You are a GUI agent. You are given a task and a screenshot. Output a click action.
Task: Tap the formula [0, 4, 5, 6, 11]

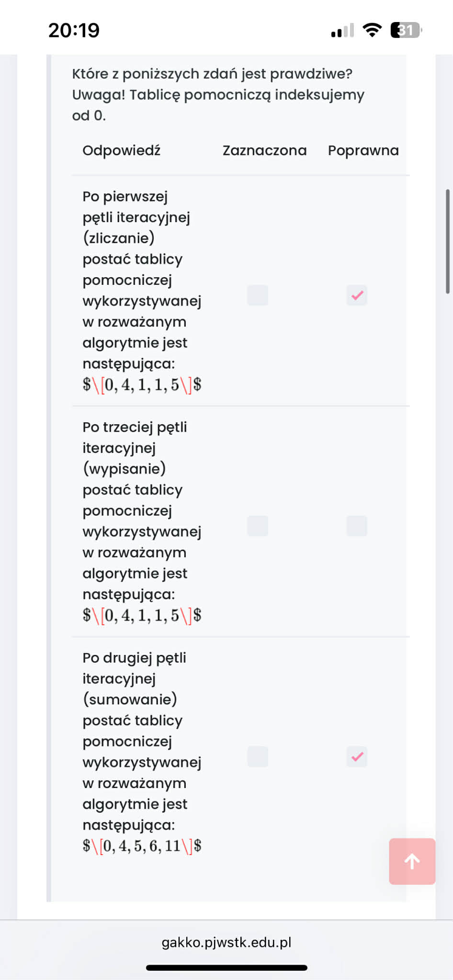pos(142,846)
